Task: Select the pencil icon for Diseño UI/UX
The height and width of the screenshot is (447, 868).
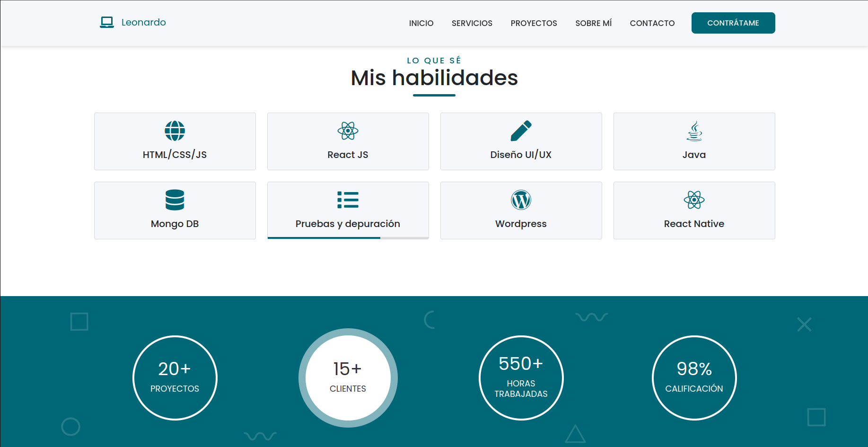Action: click(x=521, y=131)
